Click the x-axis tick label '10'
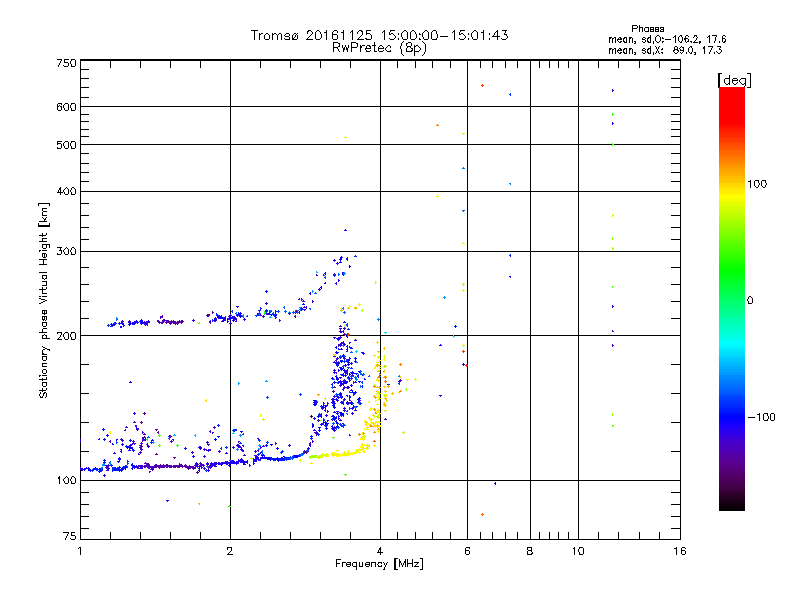Image resolution: width=800 pixels, height=600 pixels. 578,551
